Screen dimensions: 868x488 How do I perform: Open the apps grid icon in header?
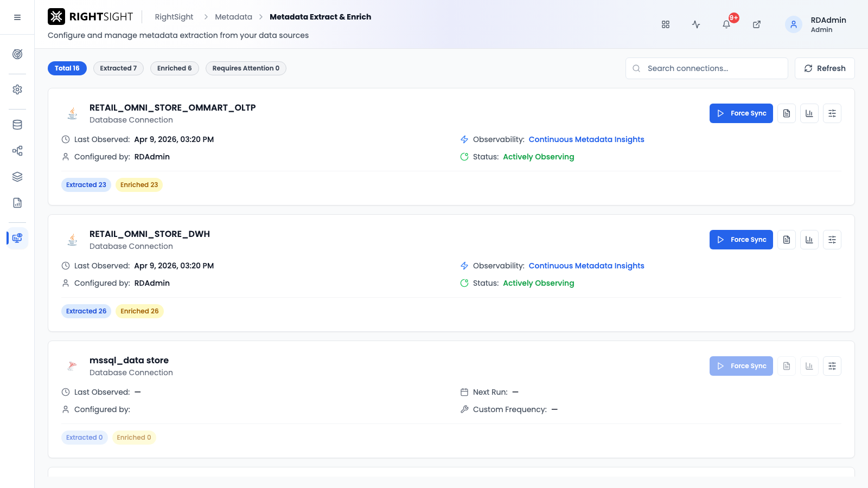coord(666,24)
